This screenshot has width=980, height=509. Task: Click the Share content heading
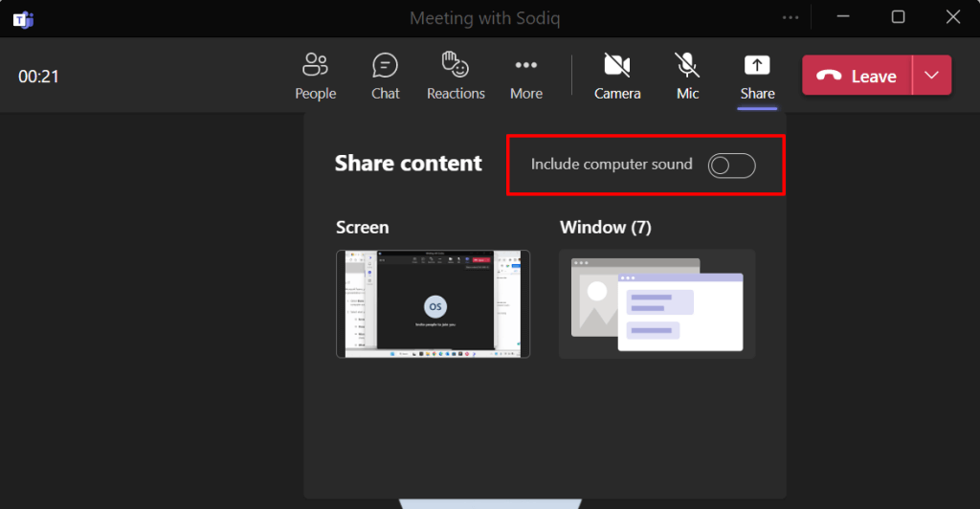(408, 163)
